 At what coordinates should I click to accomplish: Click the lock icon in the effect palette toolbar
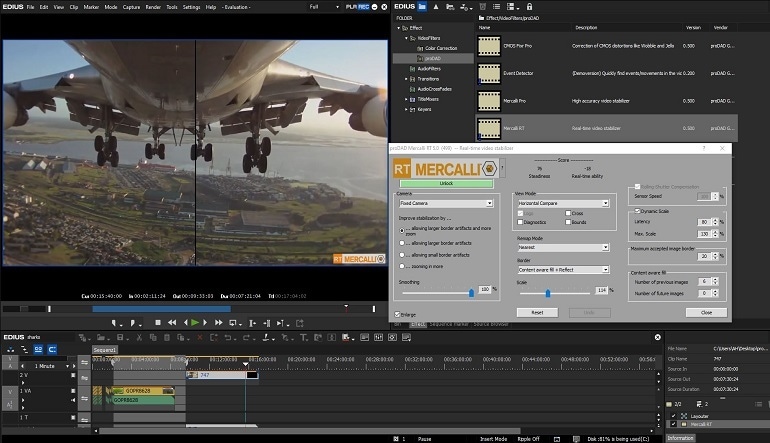click(529, 7)
